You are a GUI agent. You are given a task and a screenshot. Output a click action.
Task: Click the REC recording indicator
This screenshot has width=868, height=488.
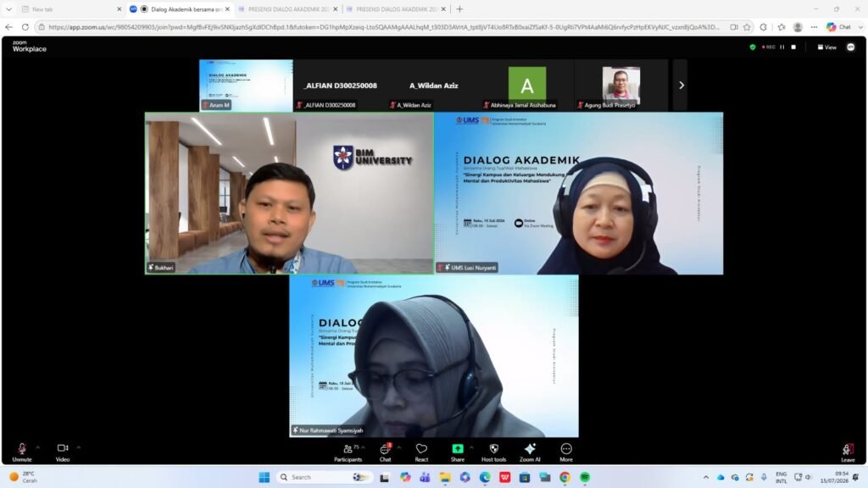click(x=768, y=47)
